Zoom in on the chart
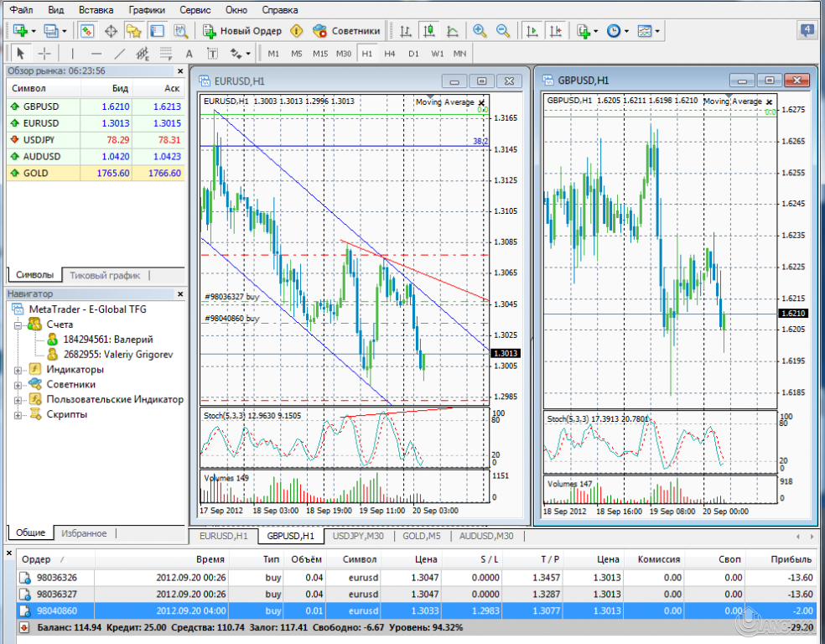This screenshot has height=644, width=825. coord(478,32)
